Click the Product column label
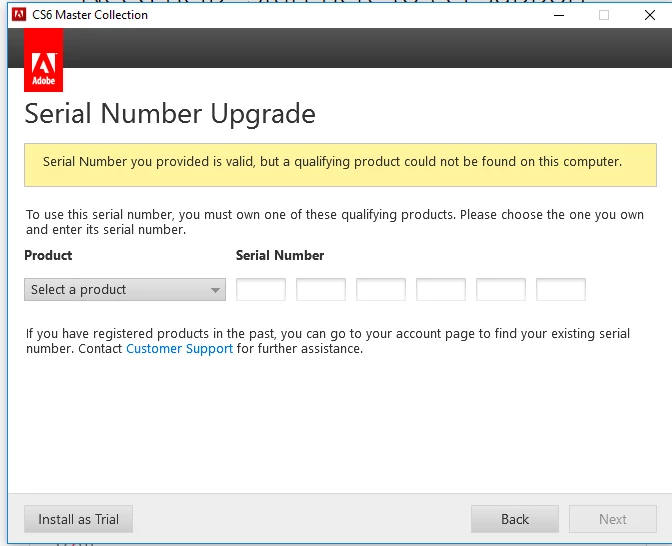Image resolution: width=672 pixels, height=546 pixels. [48, 255]
